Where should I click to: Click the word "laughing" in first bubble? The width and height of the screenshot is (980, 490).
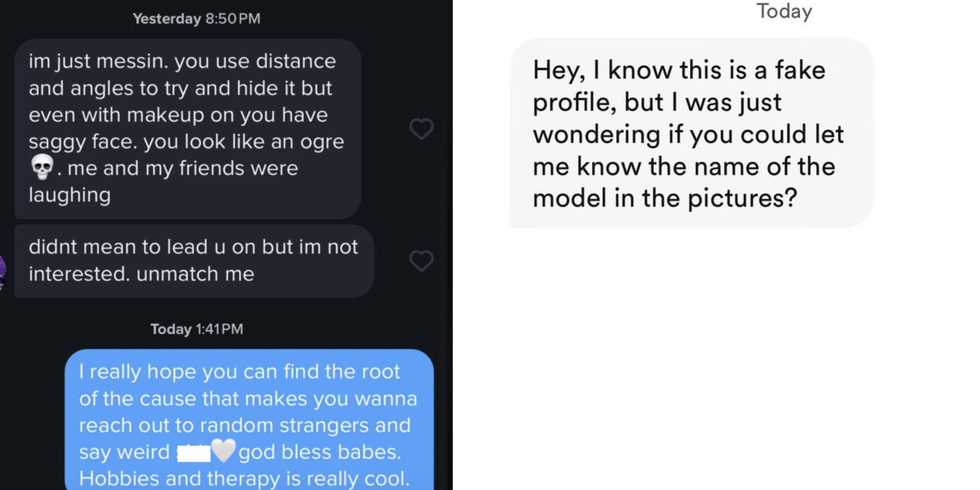[70, 195]
